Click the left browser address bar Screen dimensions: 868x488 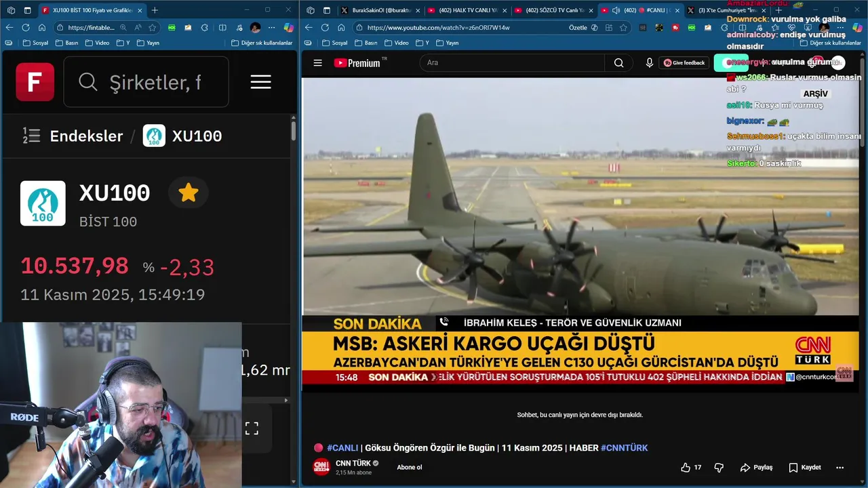point(108,28)
